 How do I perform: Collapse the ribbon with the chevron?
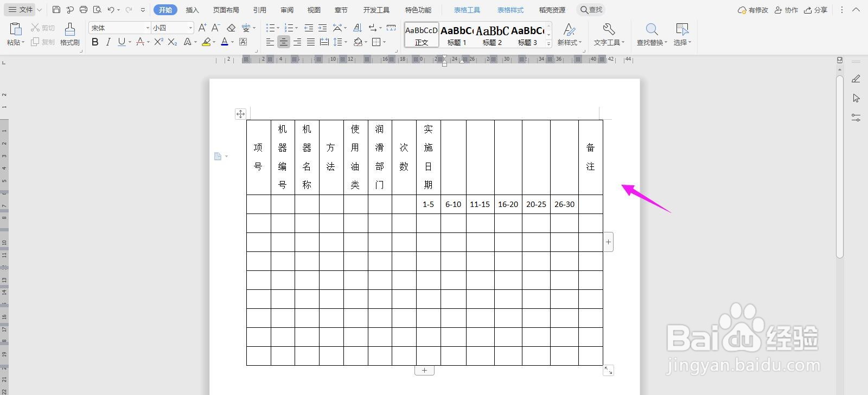click(857, 10)
